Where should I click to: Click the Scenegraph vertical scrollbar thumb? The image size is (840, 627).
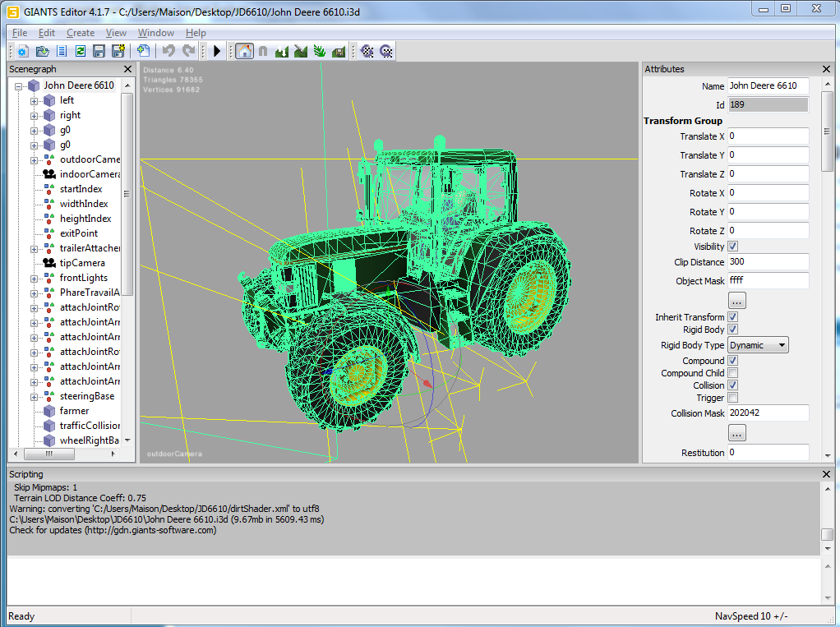point(127,194)
